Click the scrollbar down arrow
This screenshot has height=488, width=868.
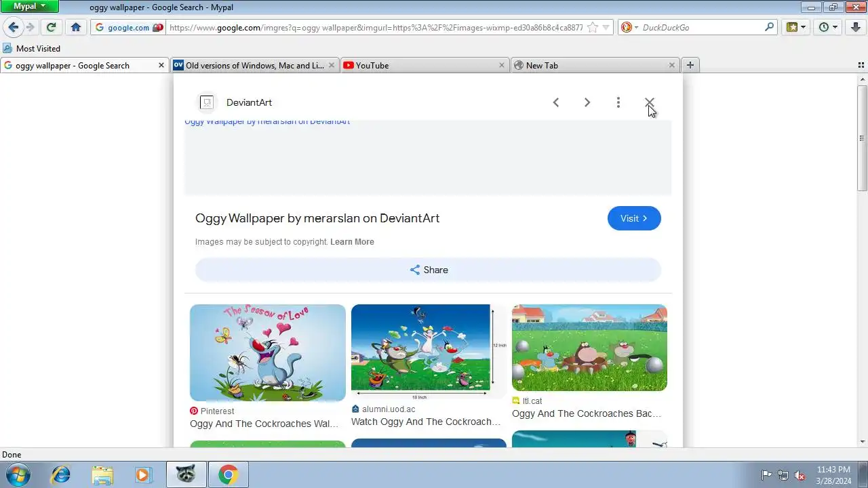click(x=863, y=442)
